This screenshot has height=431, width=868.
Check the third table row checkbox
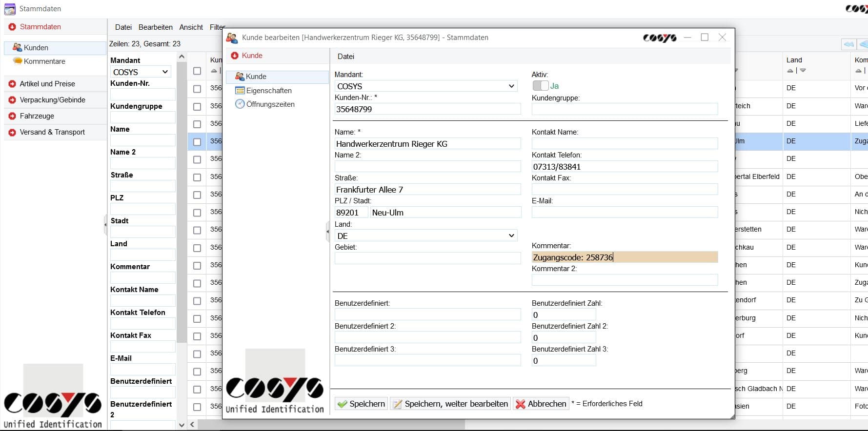(x=197, y=124)
